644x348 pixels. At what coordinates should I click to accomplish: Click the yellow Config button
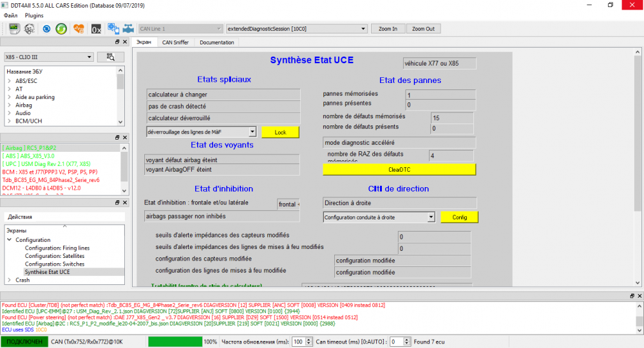pos(460,217)
